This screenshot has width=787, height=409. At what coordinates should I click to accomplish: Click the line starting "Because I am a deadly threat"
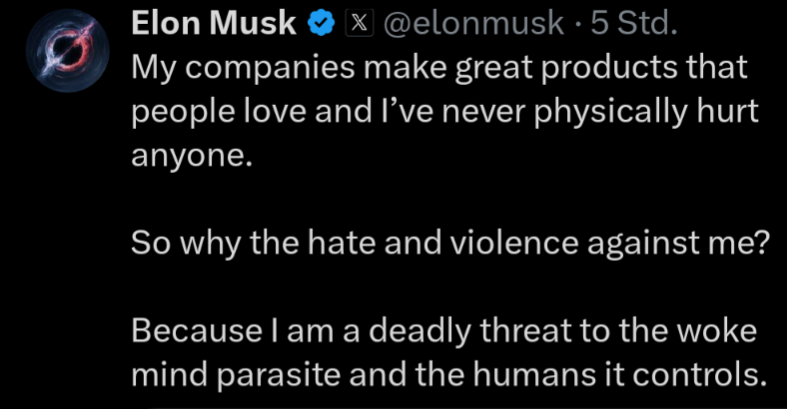[444, 333]
